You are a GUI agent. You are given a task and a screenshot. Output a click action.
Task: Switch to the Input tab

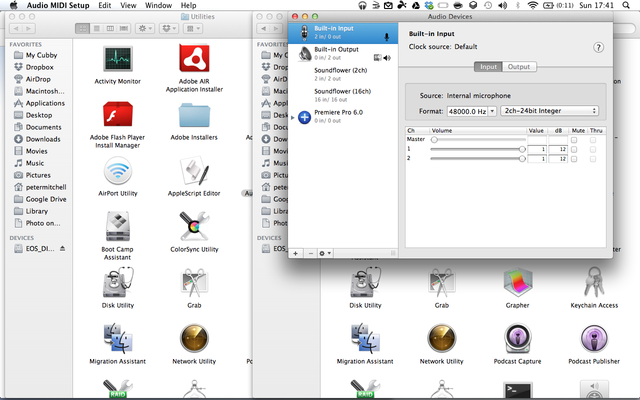[488, 67]
